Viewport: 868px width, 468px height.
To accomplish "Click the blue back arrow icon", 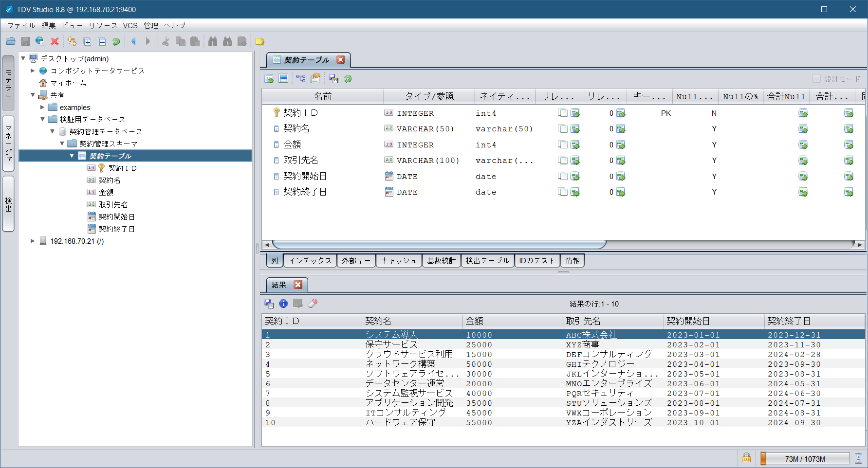I will pos(133,42).
